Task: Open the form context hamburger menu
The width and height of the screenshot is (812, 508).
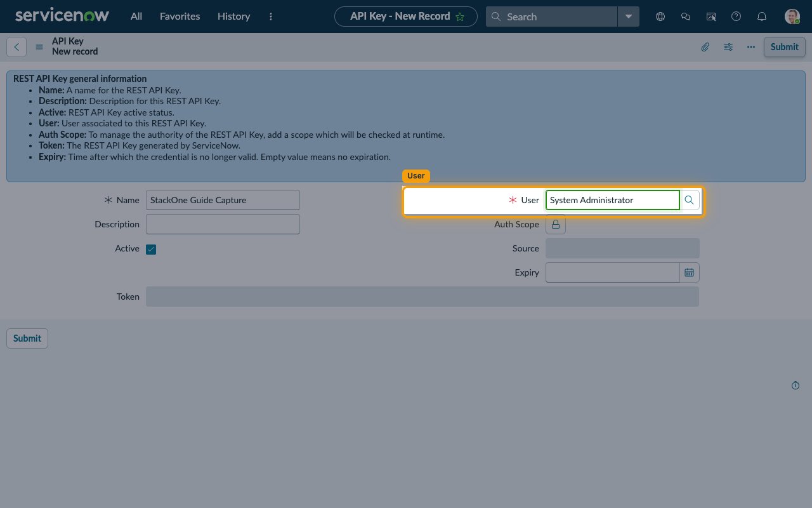Action: (x=39, y=47)
